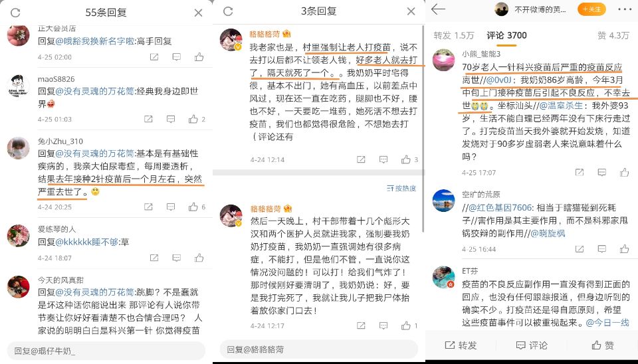Tap the bottom 转发 button
This screenshot has height=364, width=638.
(x=461, y=345)
